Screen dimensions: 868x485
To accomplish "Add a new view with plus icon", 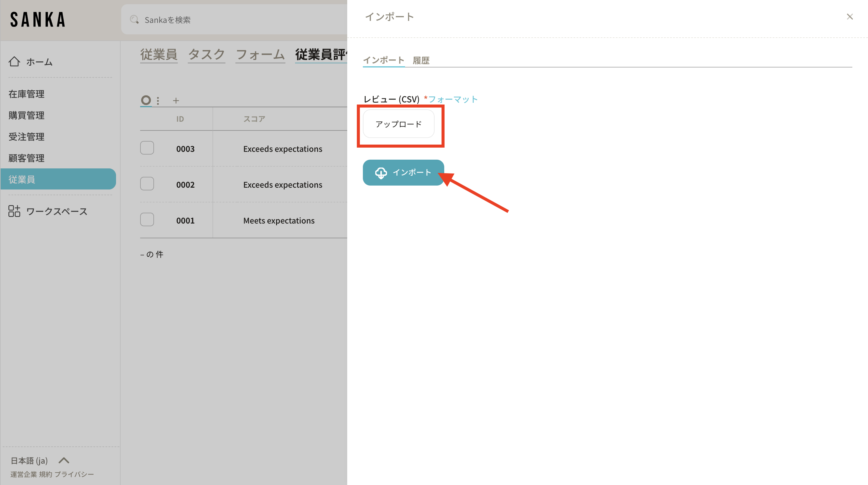I will [x=176, y=100].
